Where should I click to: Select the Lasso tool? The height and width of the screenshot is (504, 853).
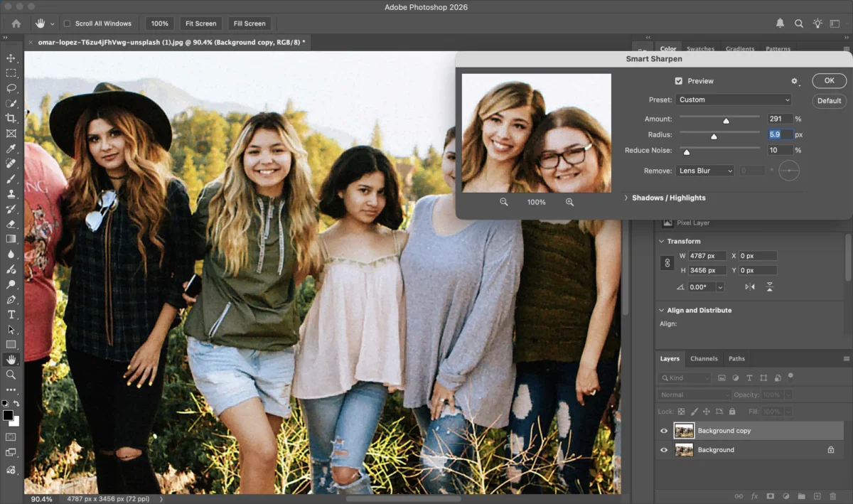click(11, 88)
